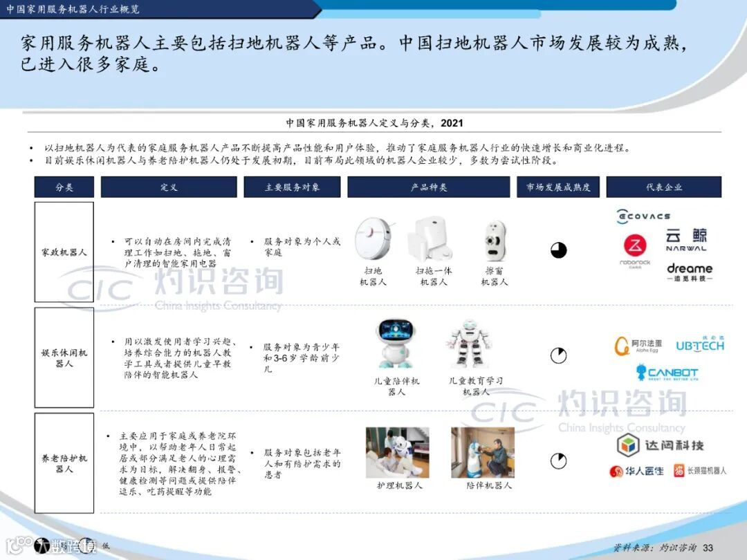The height and width of the screenshot is (560, 747).
Task: Click the 达闼科技 logo
Action: point(660,445)
